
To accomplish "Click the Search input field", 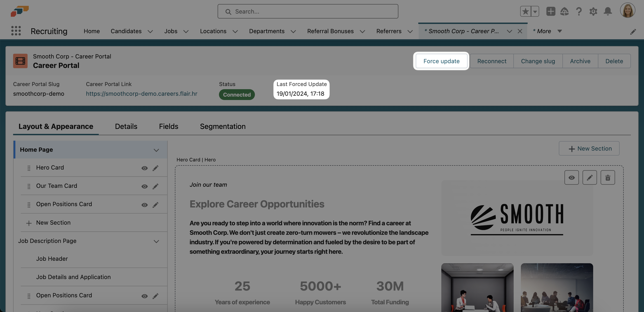I will pyautogui.click(x=308, y=11).
